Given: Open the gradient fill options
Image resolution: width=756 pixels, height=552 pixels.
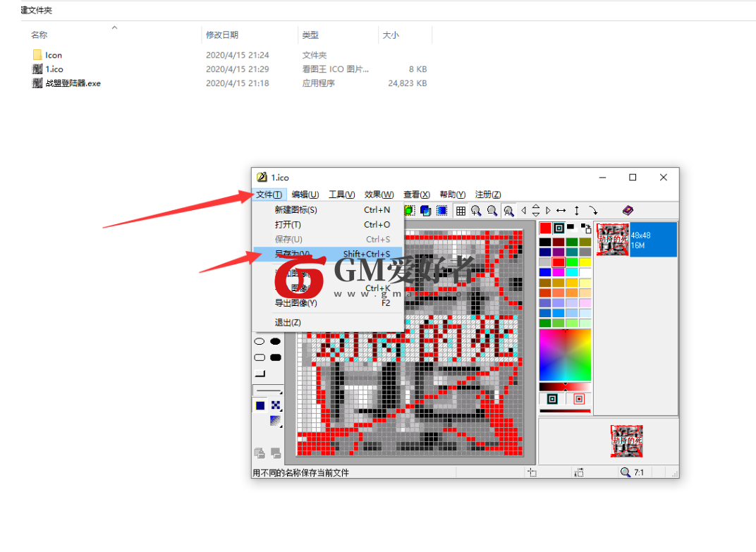Looking at the screenshot, I should click(x=276, y=421).
